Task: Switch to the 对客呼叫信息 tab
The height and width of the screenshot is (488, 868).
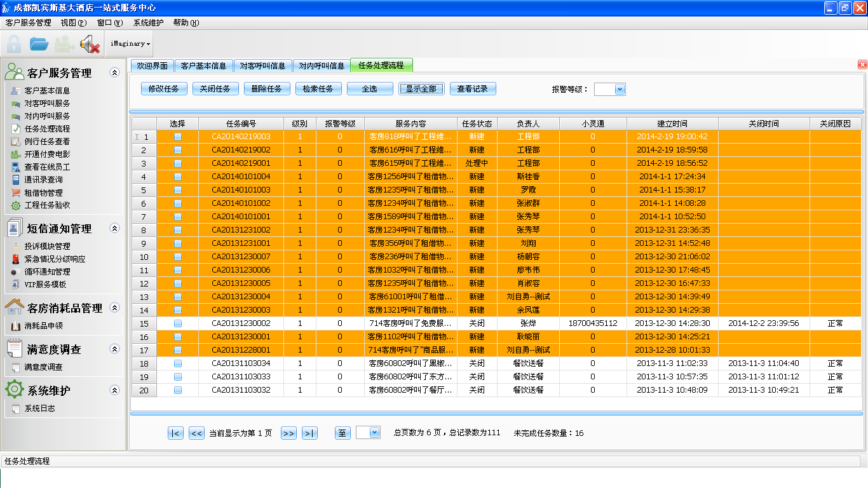Action: point(262,65)
